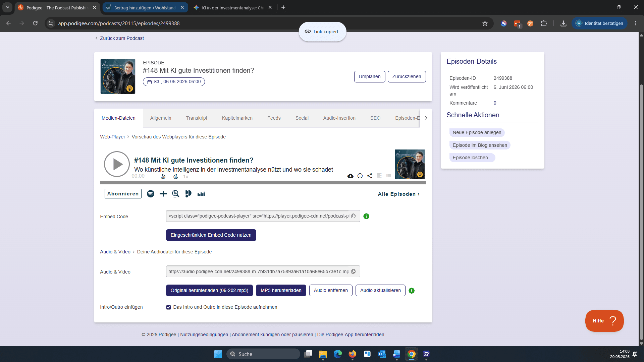Click the Umplanen button

click(370, 76)
